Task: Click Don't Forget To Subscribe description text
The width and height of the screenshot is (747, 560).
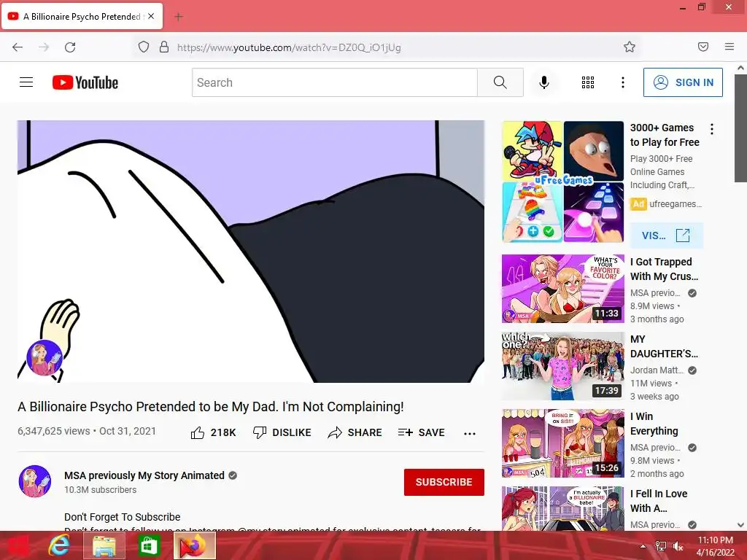Action: [123, 517]
